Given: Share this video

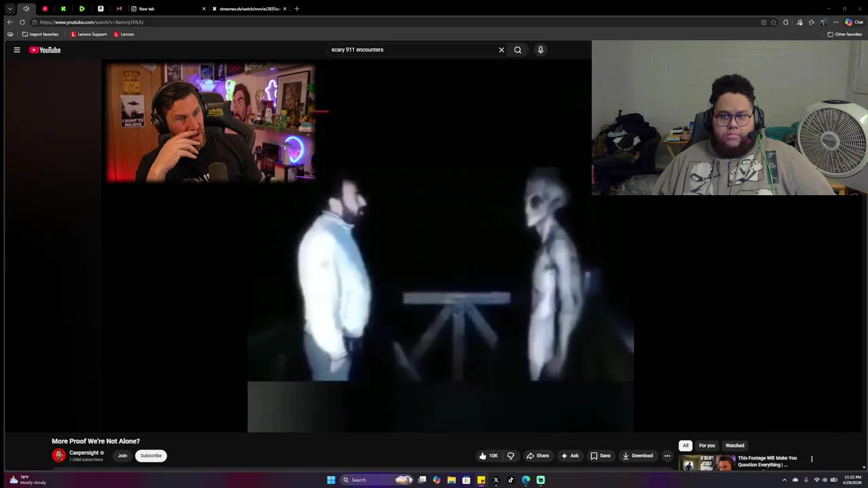Looking at the screenshot, I should (538, 455).
